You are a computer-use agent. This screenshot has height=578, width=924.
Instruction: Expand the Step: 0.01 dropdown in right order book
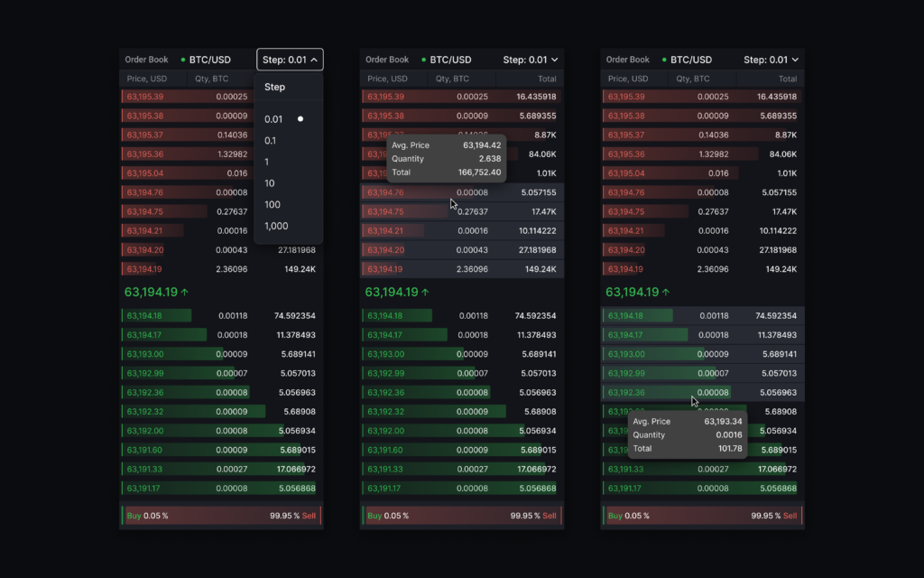(x=771, y=60)
